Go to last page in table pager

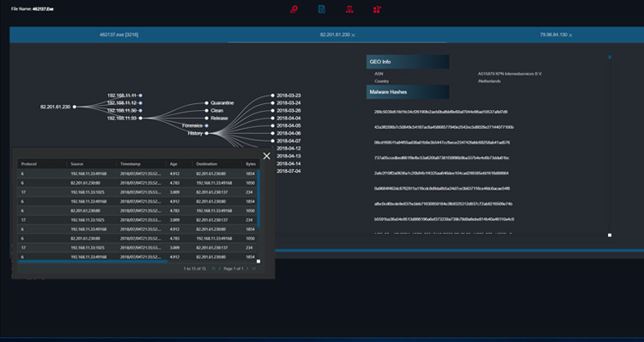click(x=254, y=268)
